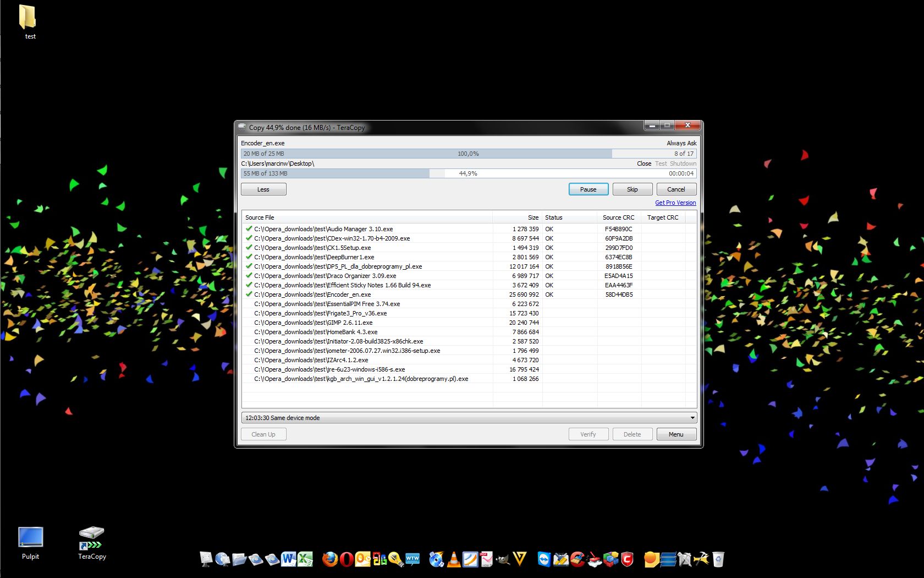The image size is (924, 578).
Task: Open the Computer icon in the dock
Action: pos(205,559)
